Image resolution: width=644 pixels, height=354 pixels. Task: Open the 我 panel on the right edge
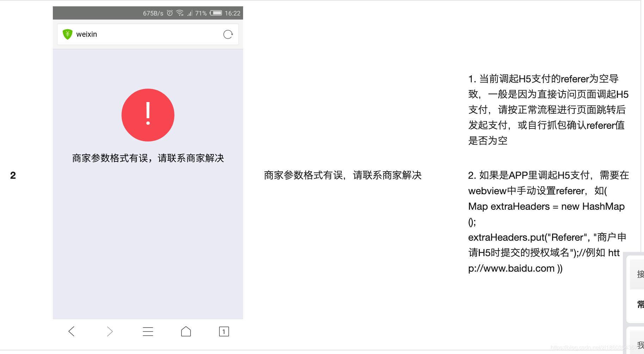(x=640, y=343)
